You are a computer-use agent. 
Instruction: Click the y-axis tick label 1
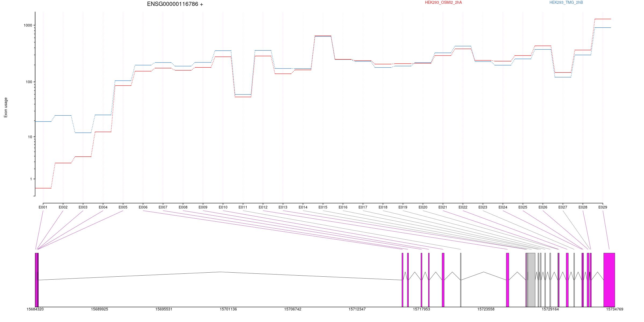[x=31, y=179]
